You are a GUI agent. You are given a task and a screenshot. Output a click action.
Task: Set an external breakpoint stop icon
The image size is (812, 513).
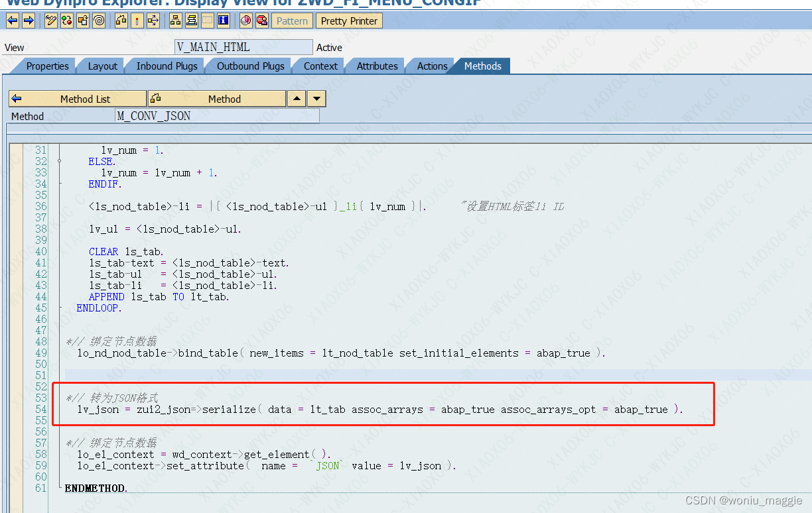tap(262, 21)
